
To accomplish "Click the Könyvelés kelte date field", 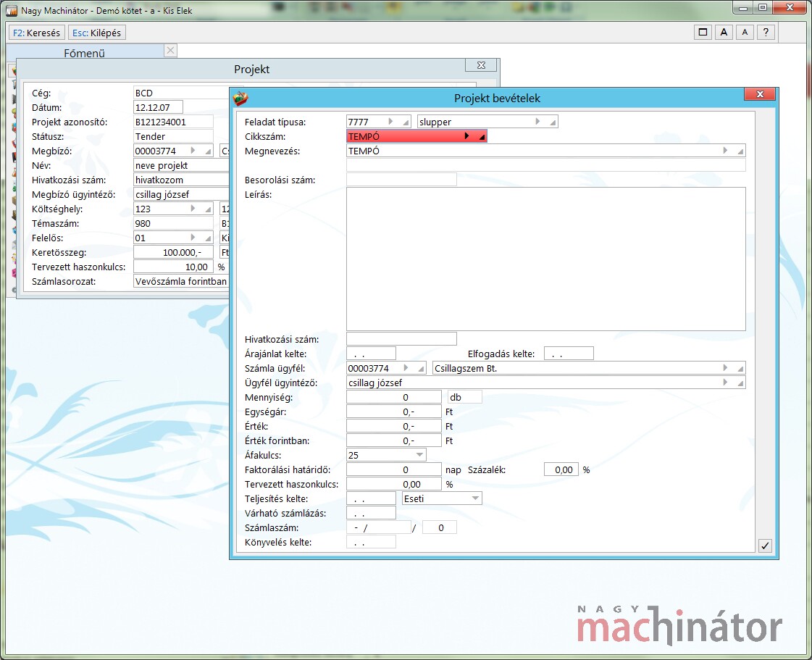I will pyautogui.click(x=371, y=542).
